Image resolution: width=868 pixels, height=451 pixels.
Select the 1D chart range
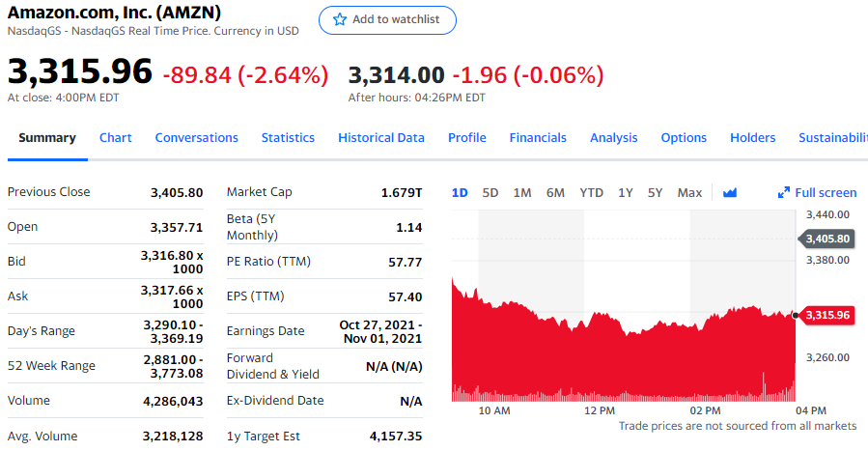point(460,193)
